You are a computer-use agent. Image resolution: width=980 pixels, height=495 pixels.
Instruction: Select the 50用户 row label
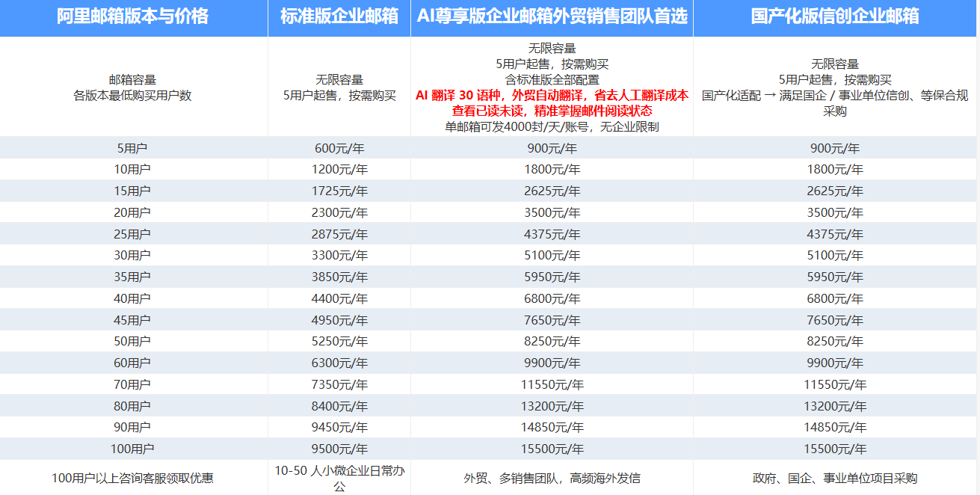pos(133,342)
